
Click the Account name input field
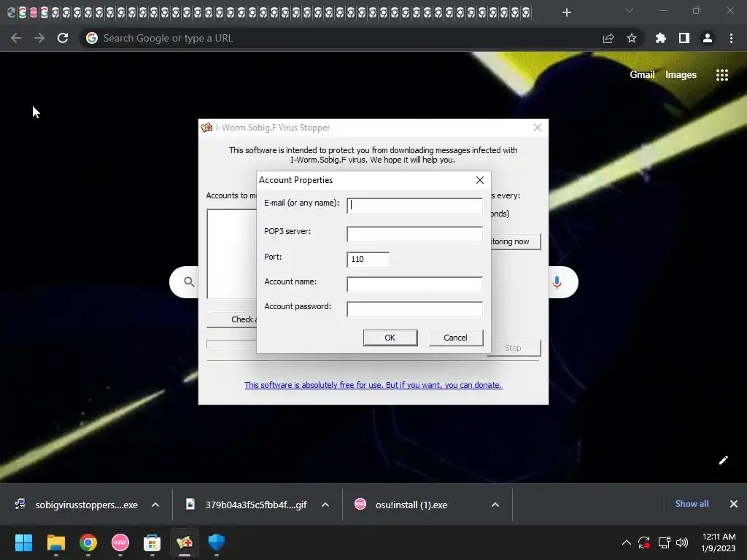click(x=414, y=284)
